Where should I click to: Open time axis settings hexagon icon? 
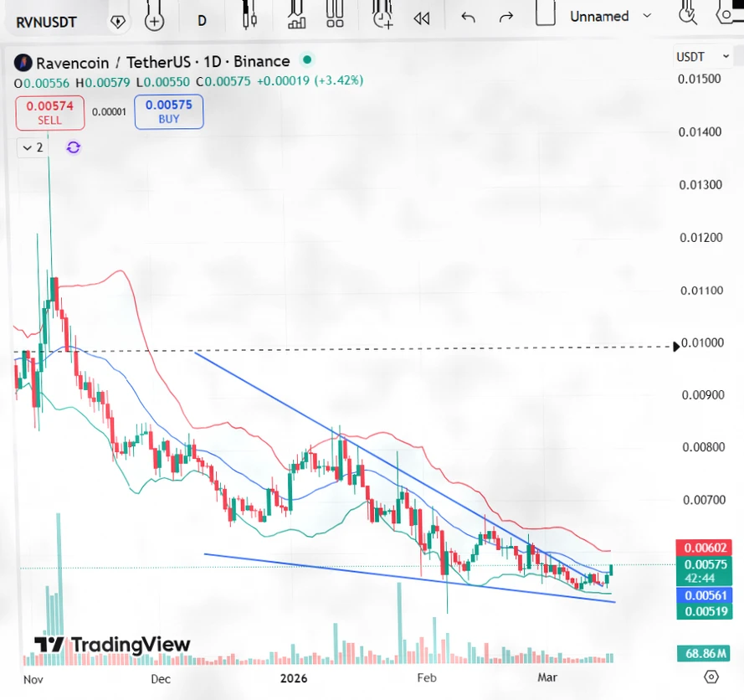coord(711,677)
